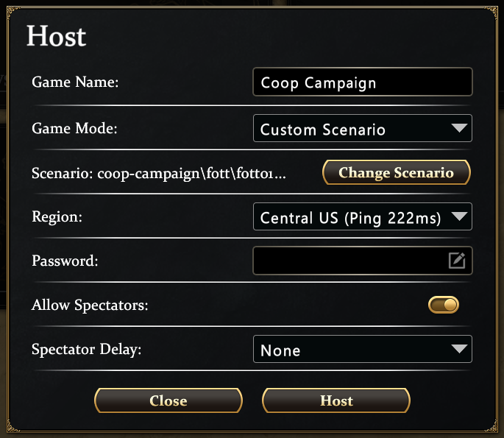Viewport: 504px width, 438px height.
Task: Click the Coop Campaign game name field
Action: coord(361,82)
